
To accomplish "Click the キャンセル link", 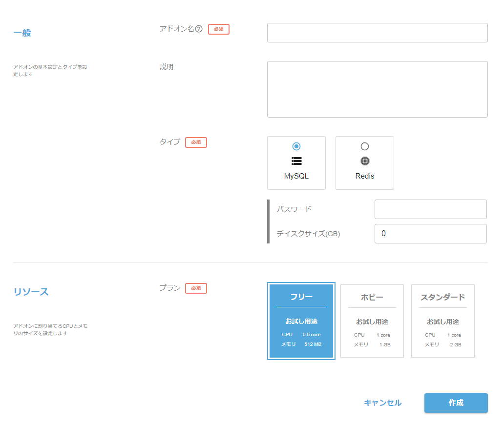I will (382, 403).
